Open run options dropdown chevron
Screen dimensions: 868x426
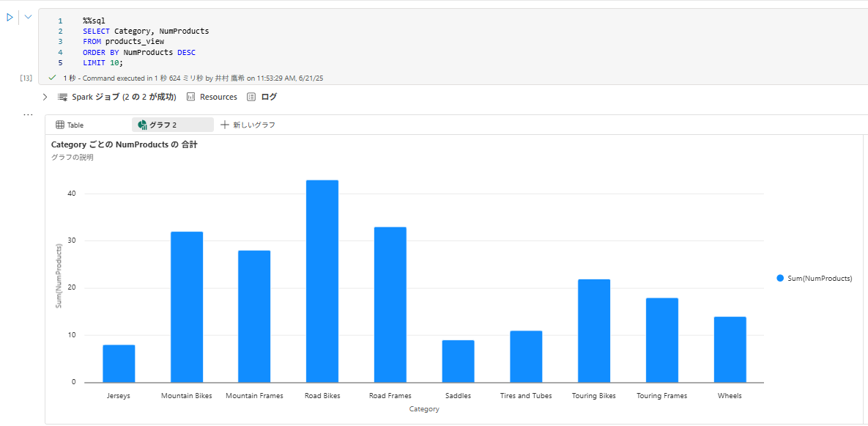pos(29,17)
